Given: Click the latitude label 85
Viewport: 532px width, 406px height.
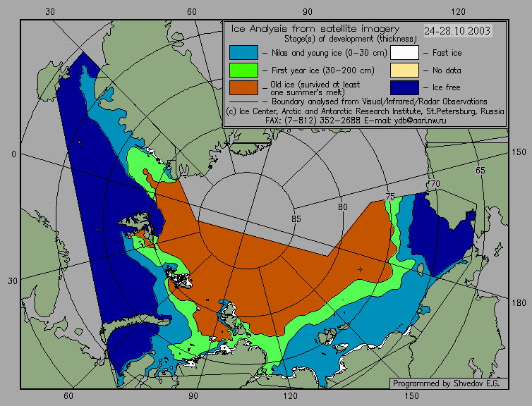Looking at the screenshot, I should pos(296,219).
